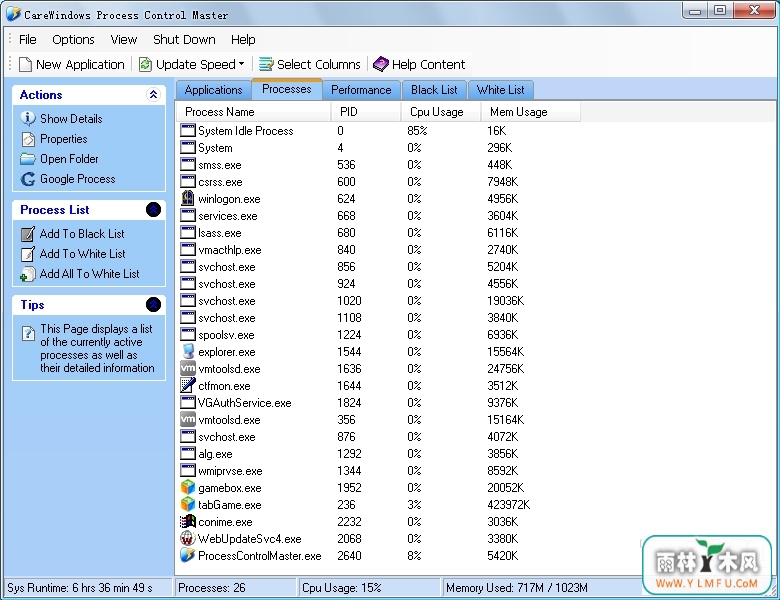This screenshot has height=600, width=780.
Task: Click the Add To Black List icon
Action: [28, 234]
